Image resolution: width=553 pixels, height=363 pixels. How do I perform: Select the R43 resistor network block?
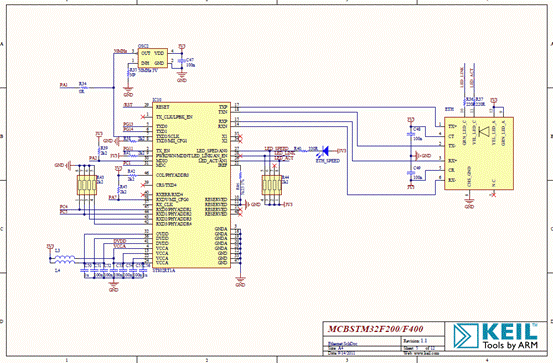click(87, 185)
